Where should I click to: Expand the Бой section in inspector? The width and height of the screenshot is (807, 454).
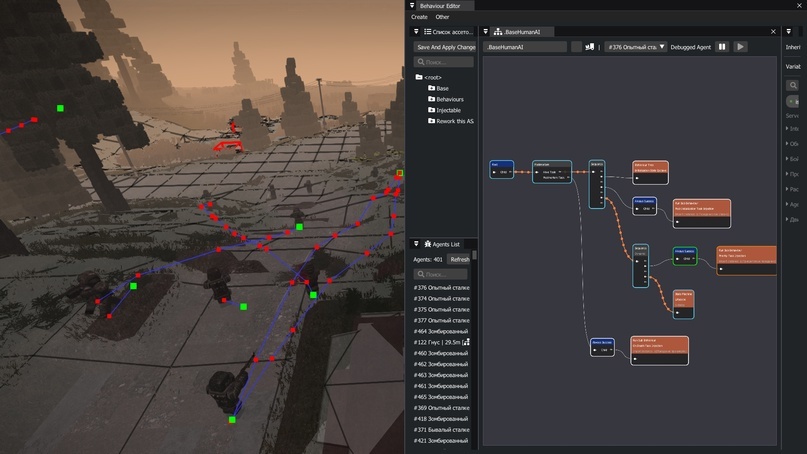793,159
